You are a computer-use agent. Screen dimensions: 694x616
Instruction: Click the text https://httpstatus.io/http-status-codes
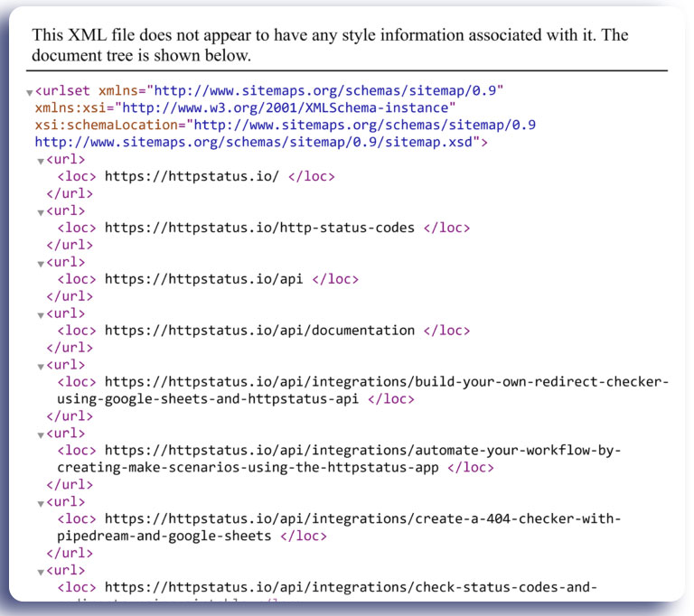259,228
